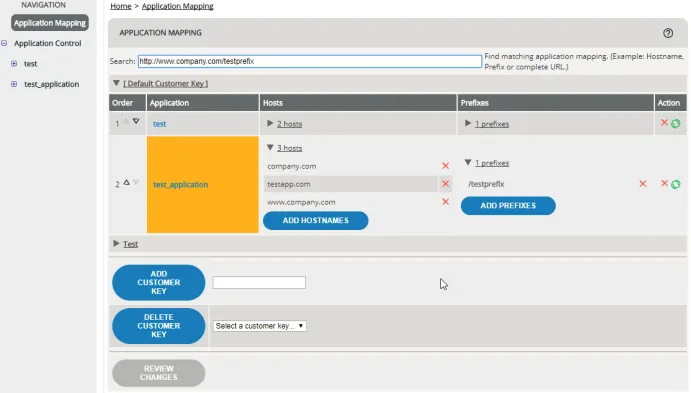Image resolution: width=691 pixels, height=393 pixels.
Task: Click 1 prefixes link in test_application row
Action: click(x=492, y=163)
